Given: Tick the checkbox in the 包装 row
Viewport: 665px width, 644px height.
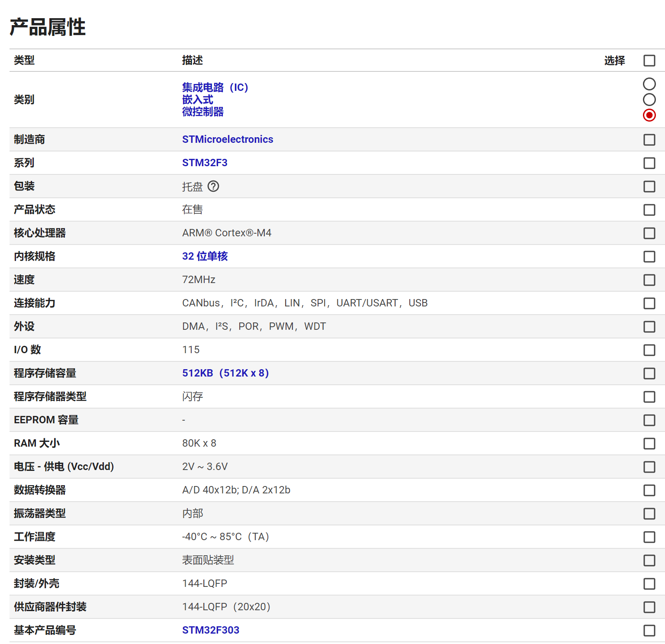Looking at the screenshot, I should (649, 187).
